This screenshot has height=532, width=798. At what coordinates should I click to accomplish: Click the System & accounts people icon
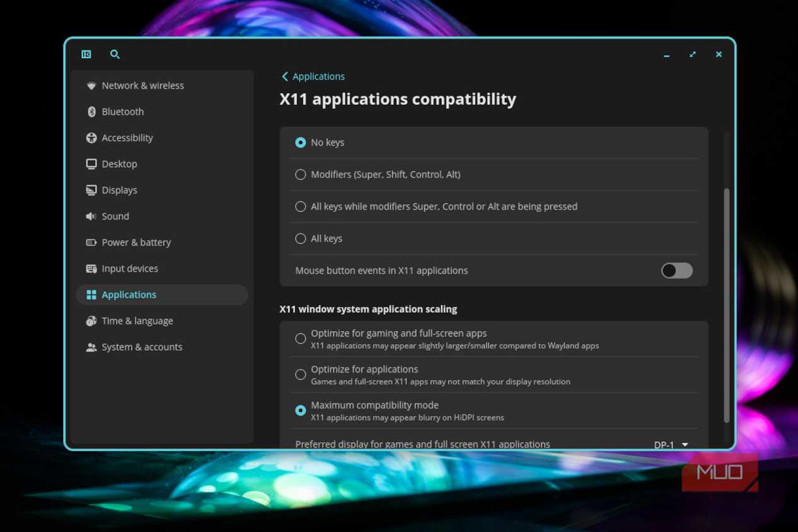click(91, 347)
